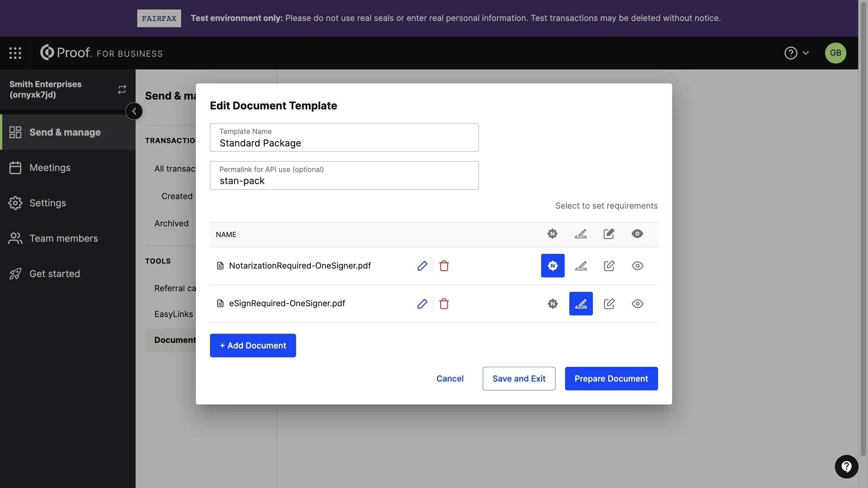Viewport: 868px width, 488px height.
Task: Open Team members in sidebar
Action: pyautogui.click(x=68, y=238)
